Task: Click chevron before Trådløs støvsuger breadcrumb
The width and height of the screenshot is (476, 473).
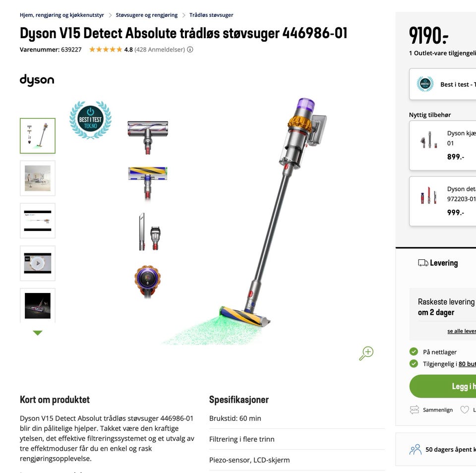Action: click(x=183, y=15)
